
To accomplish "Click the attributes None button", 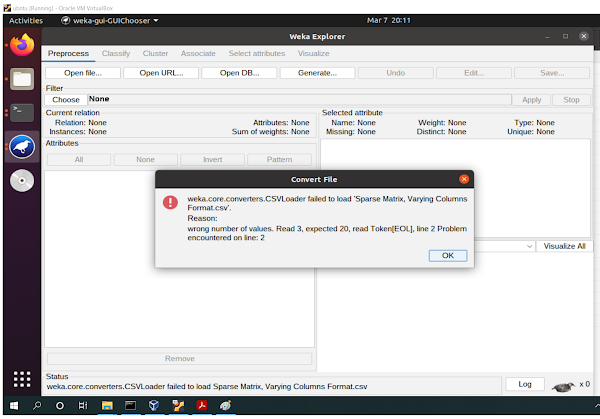I will pyautogui.click(x=145, y=160).
